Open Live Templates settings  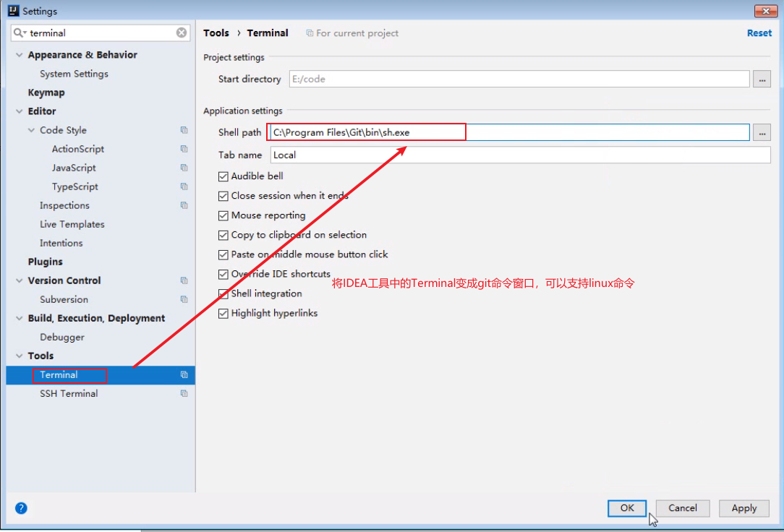(x=72, y=224)
